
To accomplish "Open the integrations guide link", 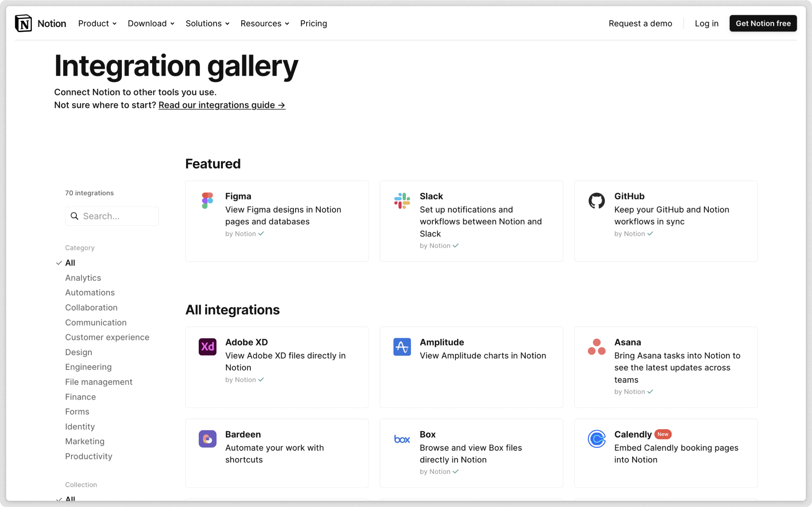I will [222, 105].
